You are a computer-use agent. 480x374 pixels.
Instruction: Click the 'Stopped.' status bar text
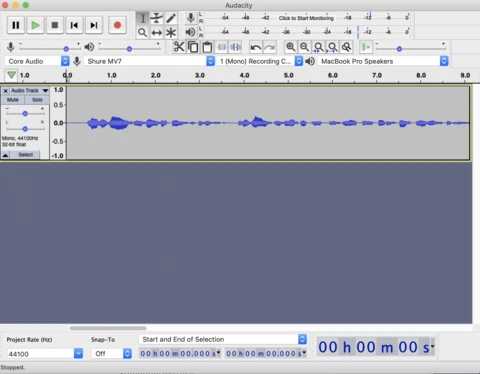[12, 367]
